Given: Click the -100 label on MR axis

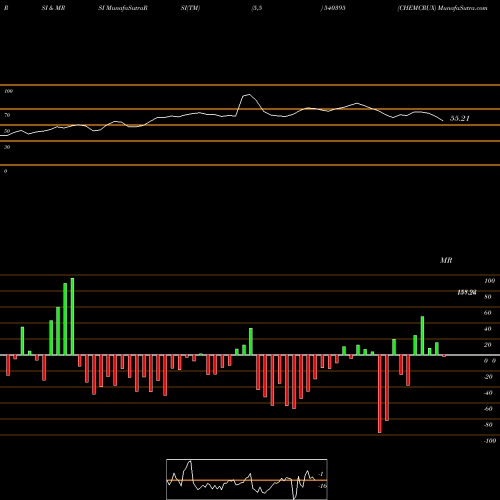Looking at the screenshot, I should coord(489,441).
